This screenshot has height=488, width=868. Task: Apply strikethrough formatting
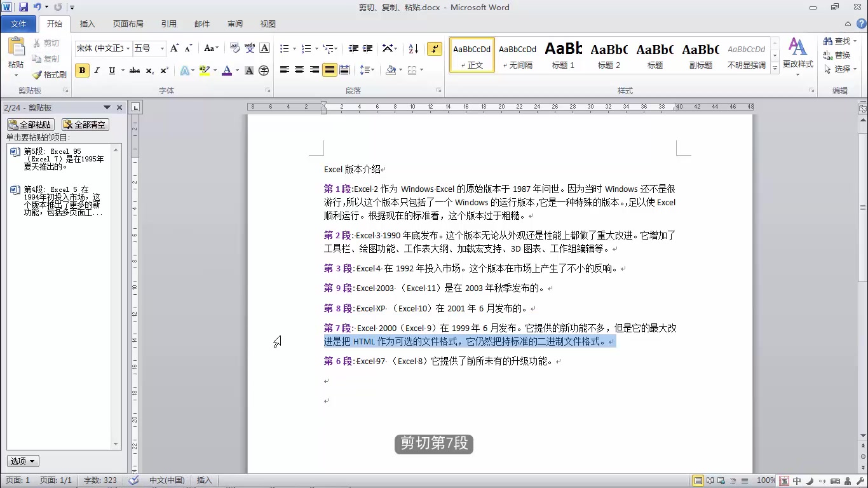135,71
